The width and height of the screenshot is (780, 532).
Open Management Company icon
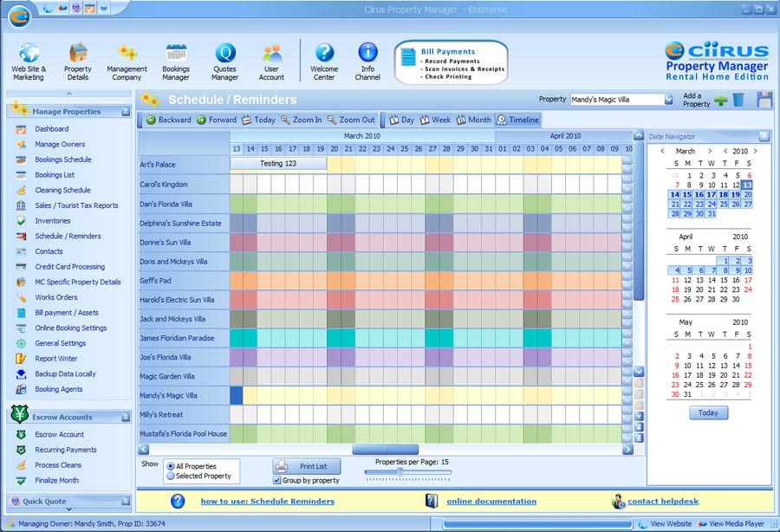pos(127,52)
